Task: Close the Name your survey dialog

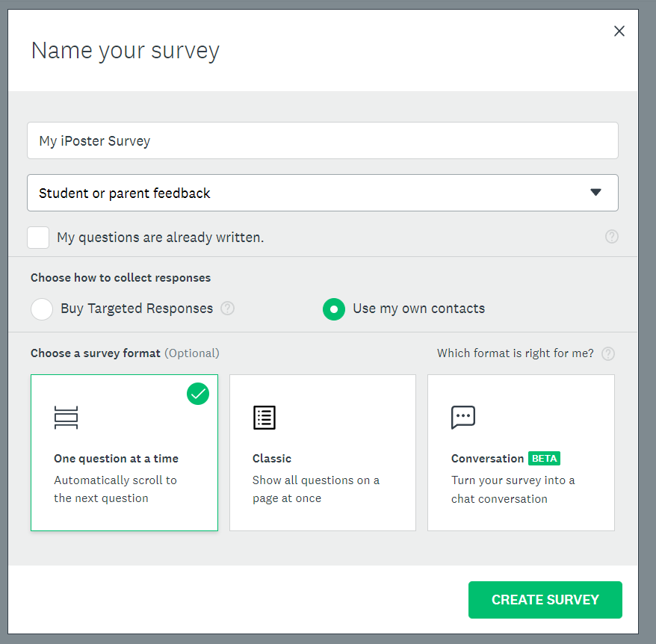Action: (619, 31)
